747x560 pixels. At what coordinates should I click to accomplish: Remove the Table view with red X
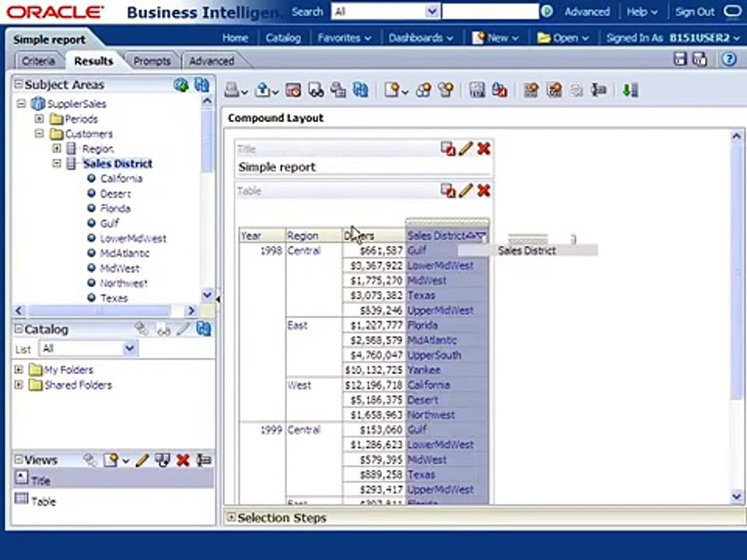pos(483,191)
